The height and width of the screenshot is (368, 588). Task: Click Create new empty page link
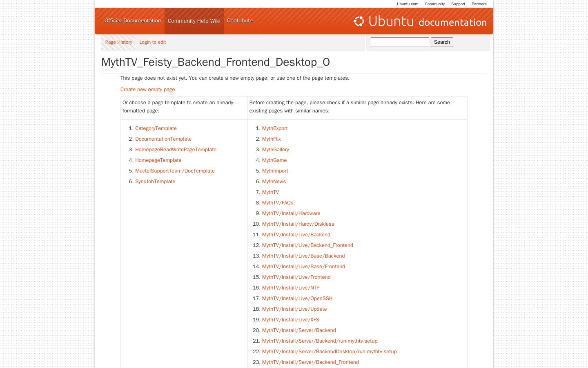[x=147, y=90]
